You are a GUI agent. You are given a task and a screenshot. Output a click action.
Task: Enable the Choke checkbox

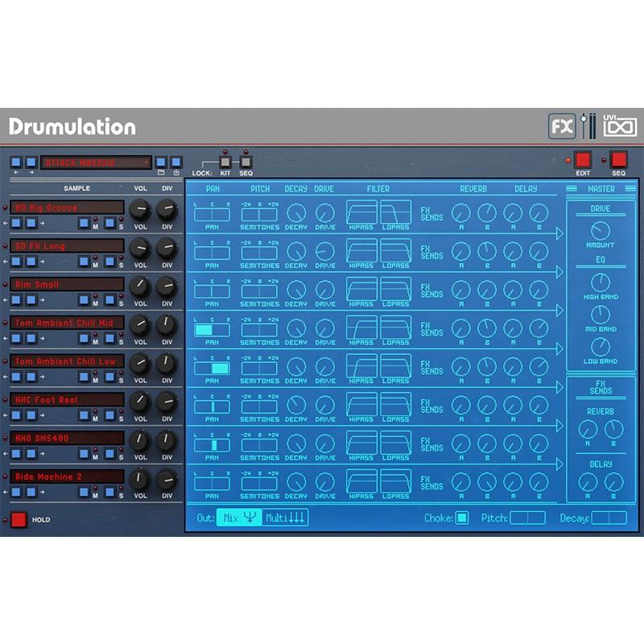pos(462,518)
